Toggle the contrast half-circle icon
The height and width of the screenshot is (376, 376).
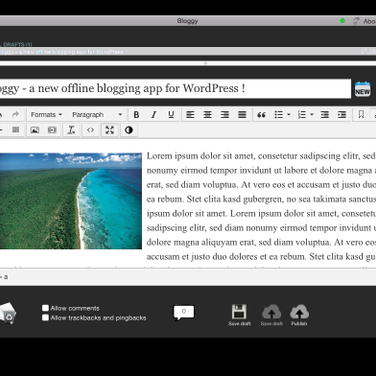(129, 130)
